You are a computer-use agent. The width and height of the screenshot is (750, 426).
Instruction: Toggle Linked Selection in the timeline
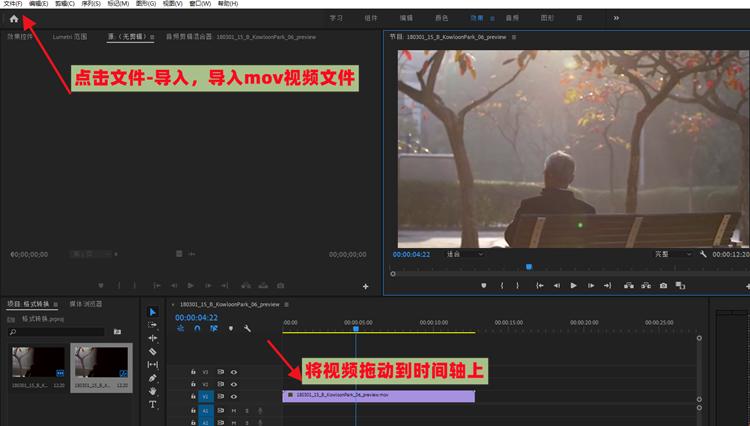(214, 328)
